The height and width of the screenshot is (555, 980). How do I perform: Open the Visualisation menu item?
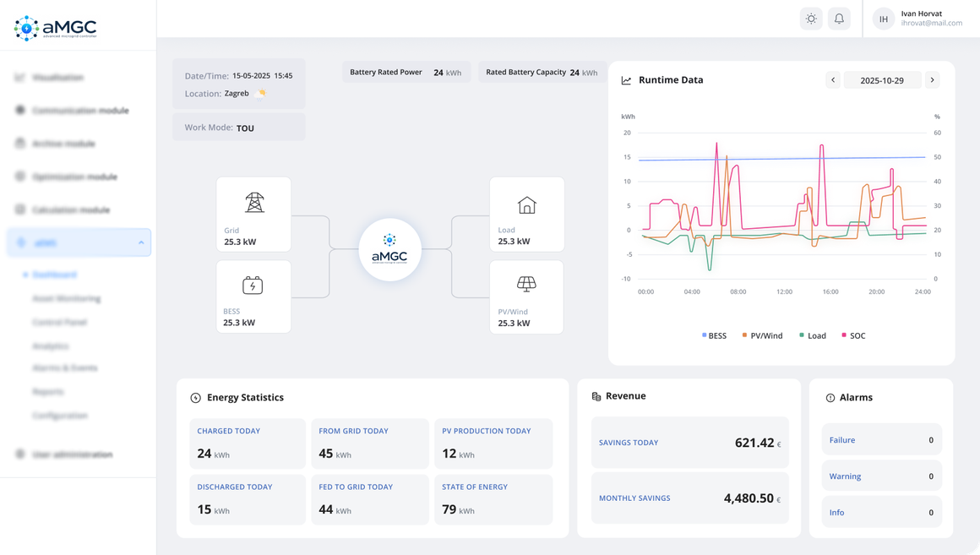coord(57,78)
